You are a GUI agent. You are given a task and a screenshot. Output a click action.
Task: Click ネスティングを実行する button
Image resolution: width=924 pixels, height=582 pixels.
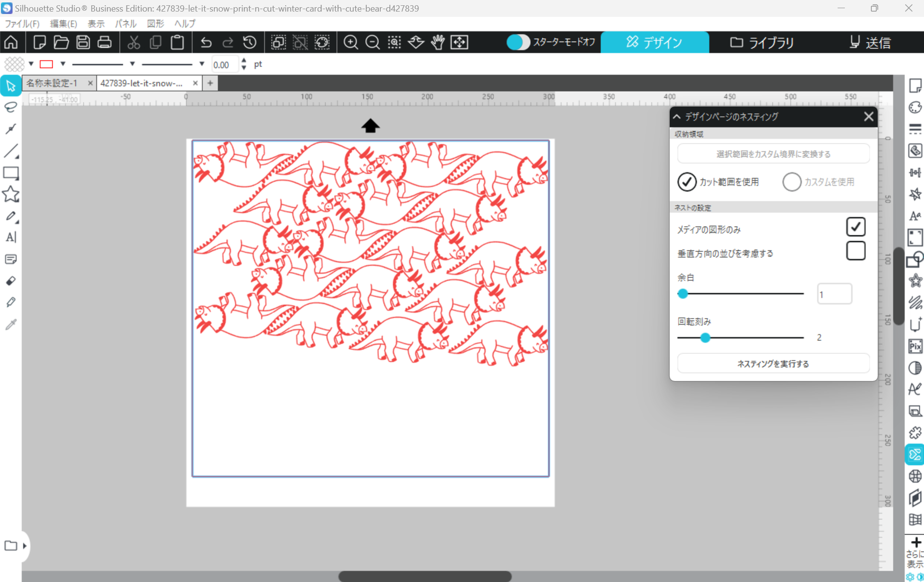pos(773,364)
